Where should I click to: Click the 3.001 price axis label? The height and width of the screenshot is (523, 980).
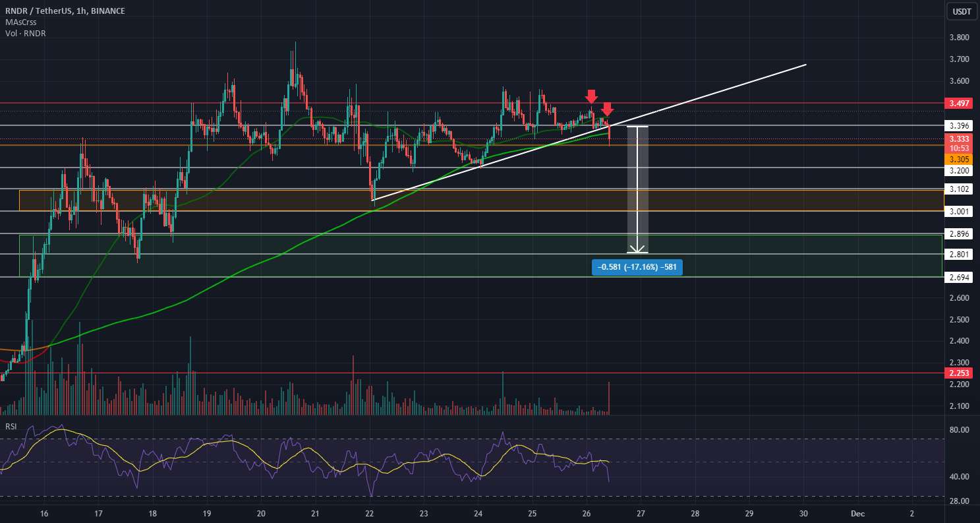pos(959,212)
